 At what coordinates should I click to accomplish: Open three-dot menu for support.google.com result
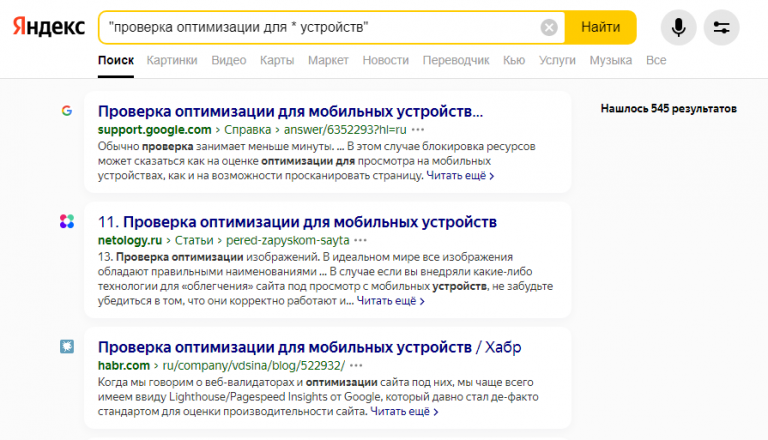tap(418, 130)
